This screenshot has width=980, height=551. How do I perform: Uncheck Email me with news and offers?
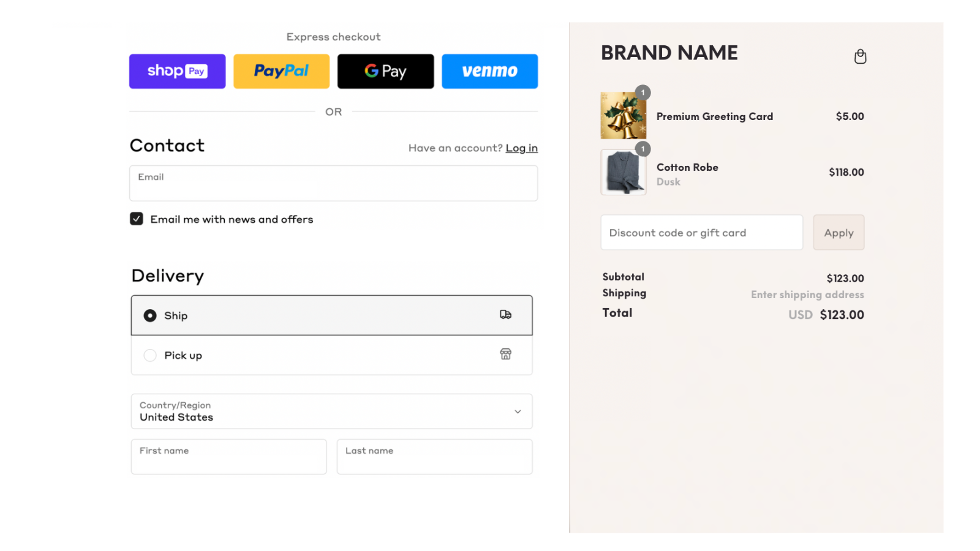(136, 219)
